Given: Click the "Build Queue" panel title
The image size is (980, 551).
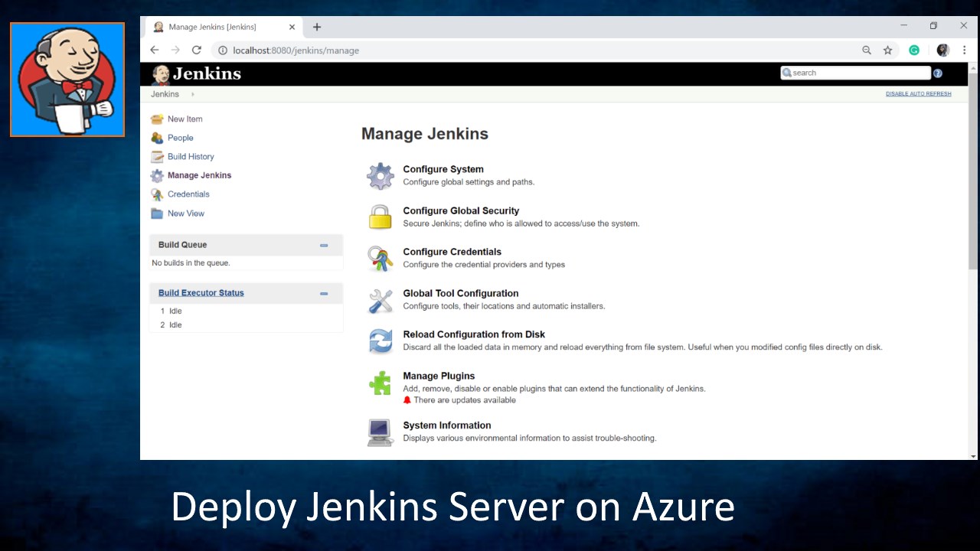Looking at the screenshot, I should [x=182, y=245].
